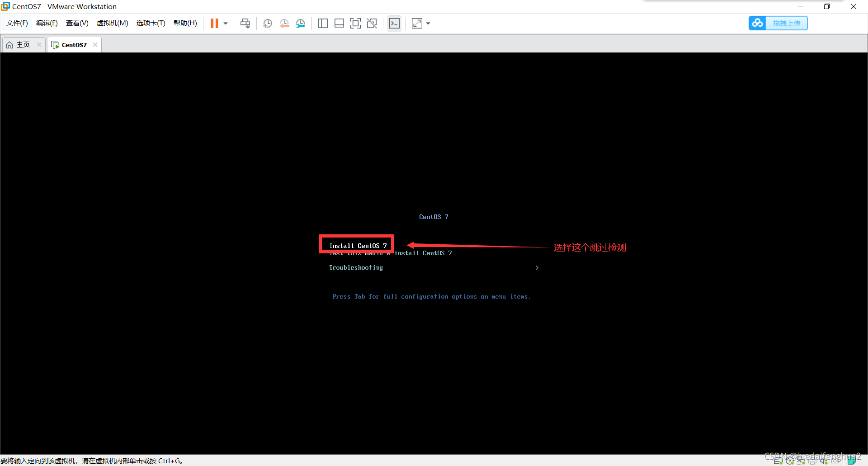Viewport: 868px width, 466px height.
Task: Click the VMware Workstation app icon in title bar
Action: (5, 6)
